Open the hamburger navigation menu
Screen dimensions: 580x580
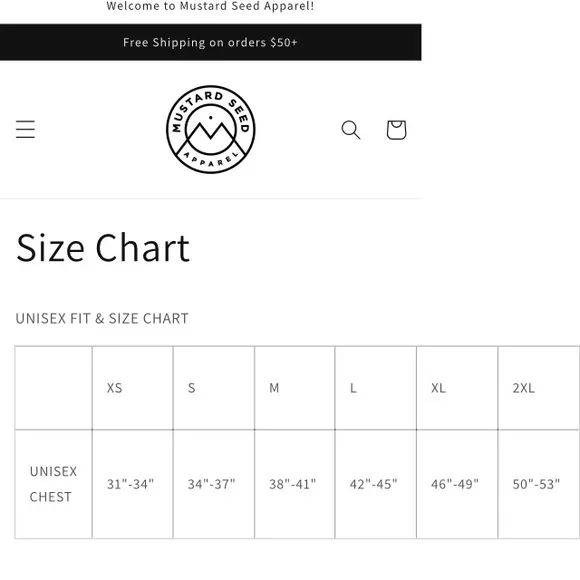coord(25,129)
